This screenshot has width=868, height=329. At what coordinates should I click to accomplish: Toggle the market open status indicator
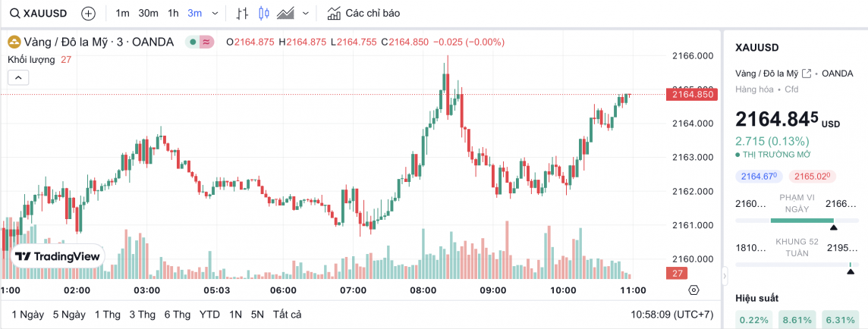coord(193,42)
